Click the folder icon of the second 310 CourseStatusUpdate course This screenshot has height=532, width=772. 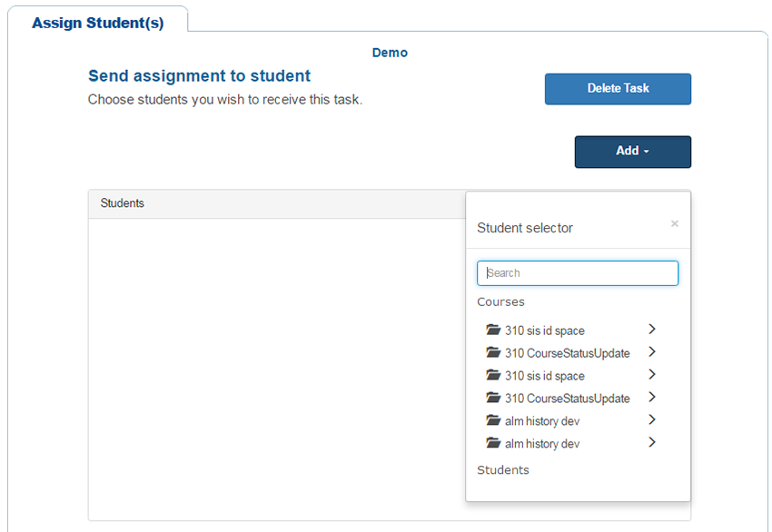[493, 399]
